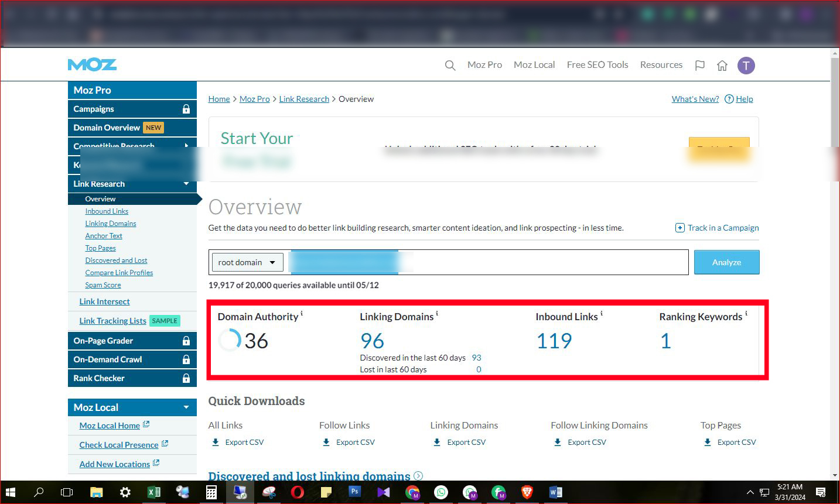
Task: Click the home icon in the header
Action: (722, 66)
